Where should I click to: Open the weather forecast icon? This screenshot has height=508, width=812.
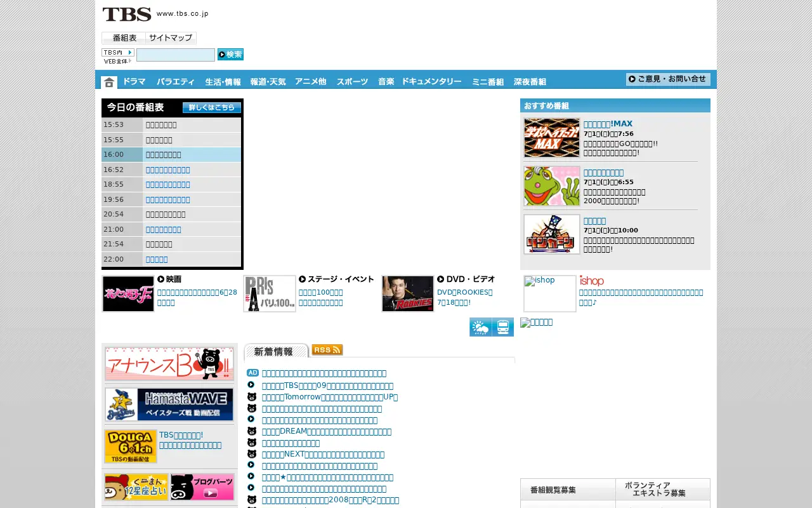point(480,327)
